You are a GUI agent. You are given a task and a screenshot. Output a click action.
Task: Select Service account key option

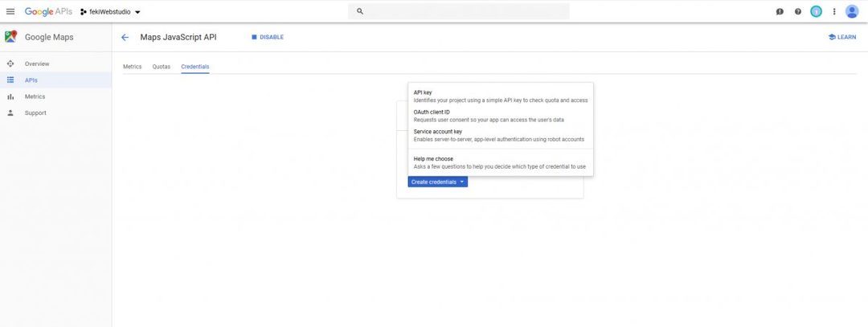501,136
